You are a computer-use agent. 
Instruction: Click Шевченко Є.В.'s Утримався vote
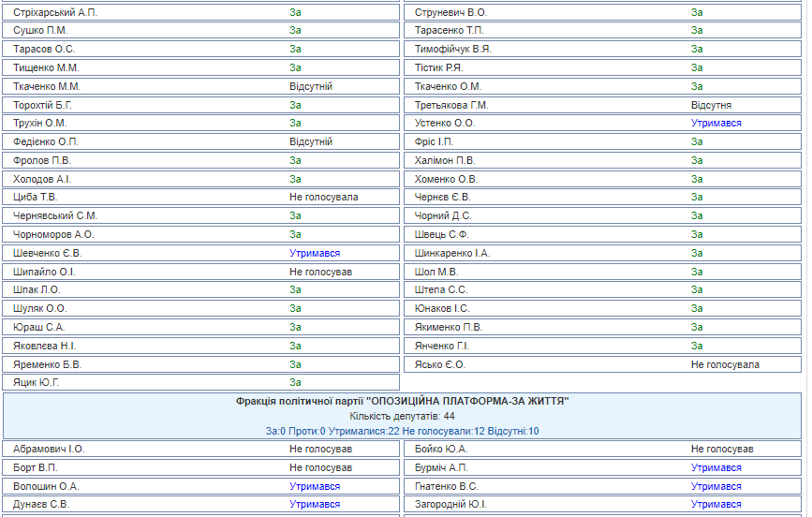coord(314,254)
